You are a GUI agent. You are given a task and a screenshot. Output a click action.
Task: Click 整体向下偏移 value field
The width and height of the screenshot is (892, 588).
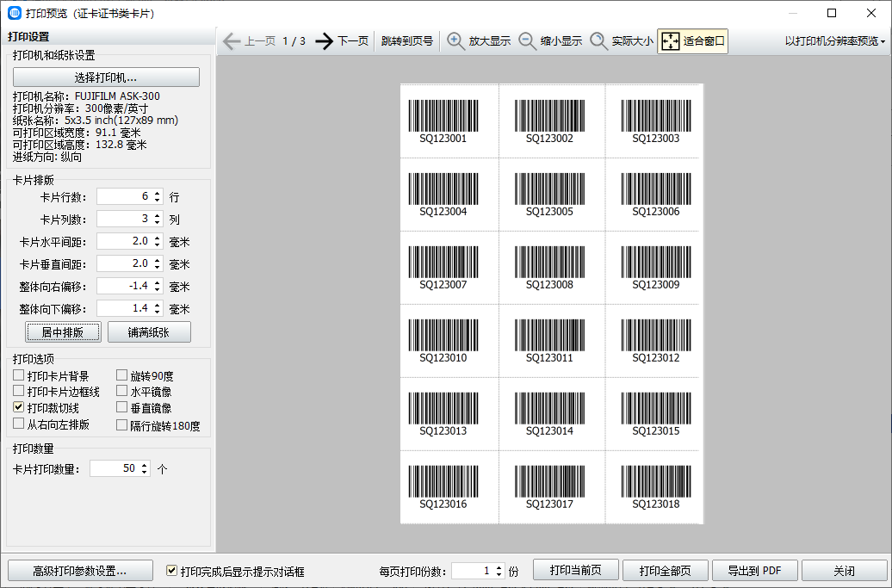point(124,308)
